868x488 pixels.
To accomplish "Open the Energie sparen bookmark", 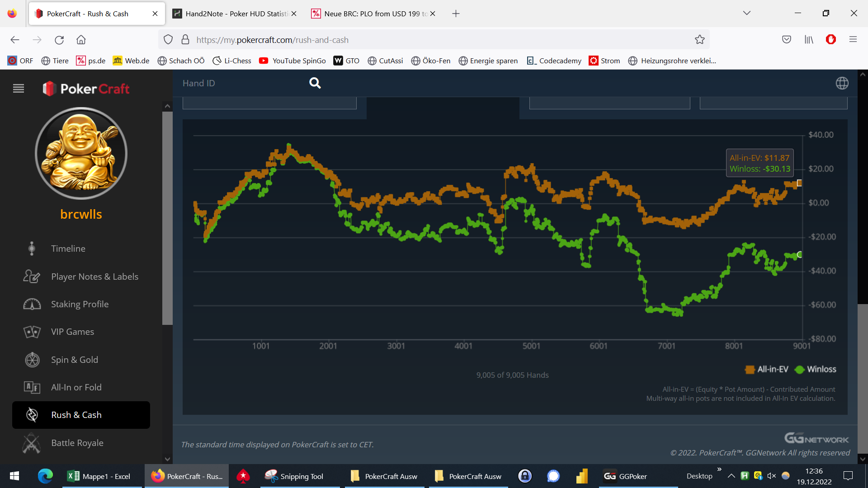I will pos(488,61).
